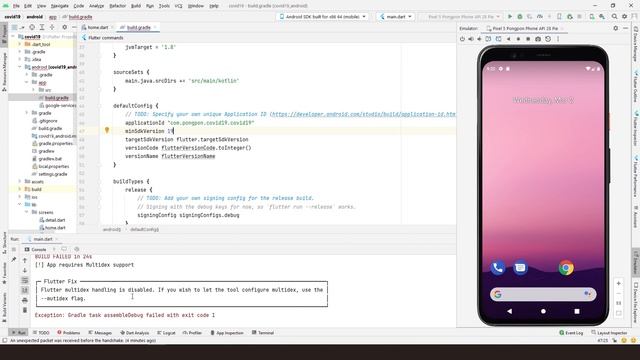This screenshot has width=640, height=360.
Task: Open the main.dart run configuration dropdown
Action: 396,17
